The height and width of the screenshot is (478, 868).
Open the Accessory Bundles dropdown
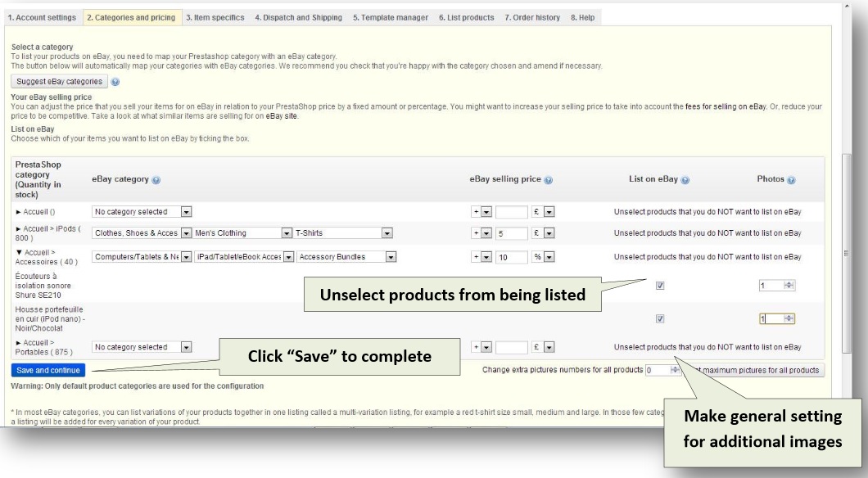tap(346, 257)
